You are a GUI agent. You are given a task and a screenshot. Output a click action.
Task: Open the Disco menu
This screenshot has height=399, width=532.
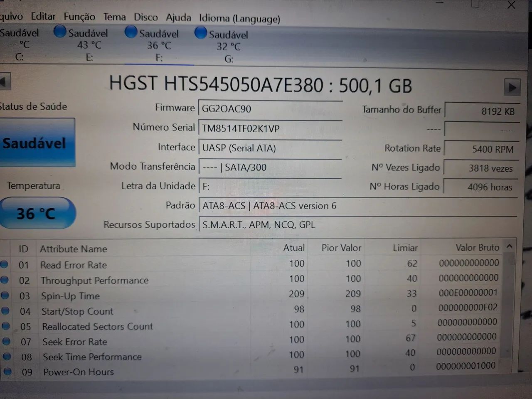[145, 17]
